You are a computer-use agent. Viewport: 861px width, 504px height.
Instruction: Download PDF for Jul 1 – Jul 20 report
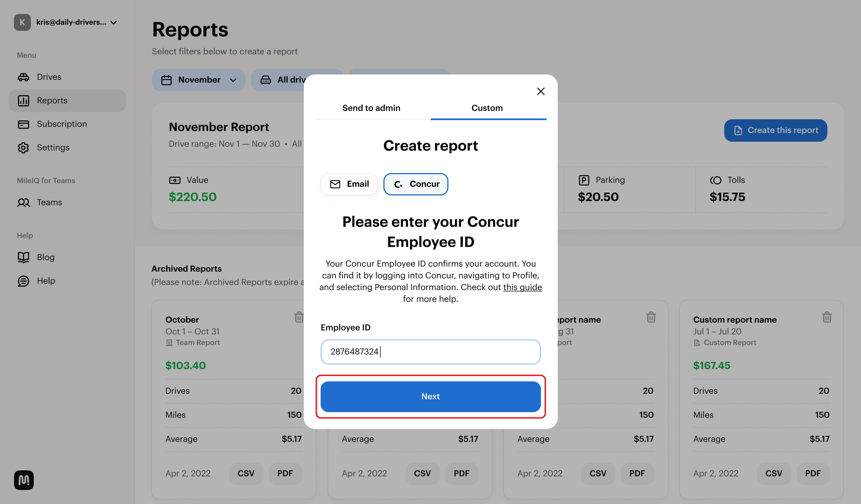coord(813,474)
